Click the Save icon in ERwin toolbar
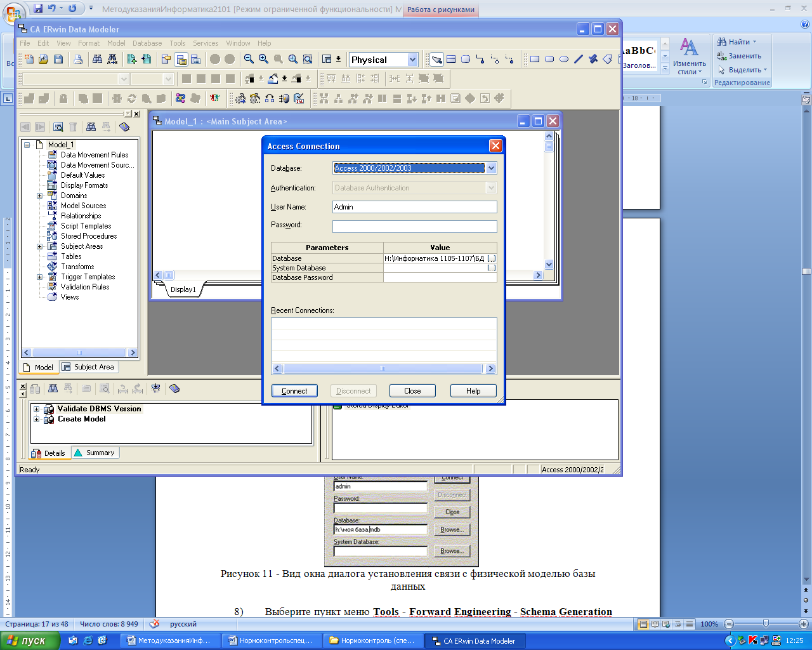812x650 pixels. (x=58, y=59)
